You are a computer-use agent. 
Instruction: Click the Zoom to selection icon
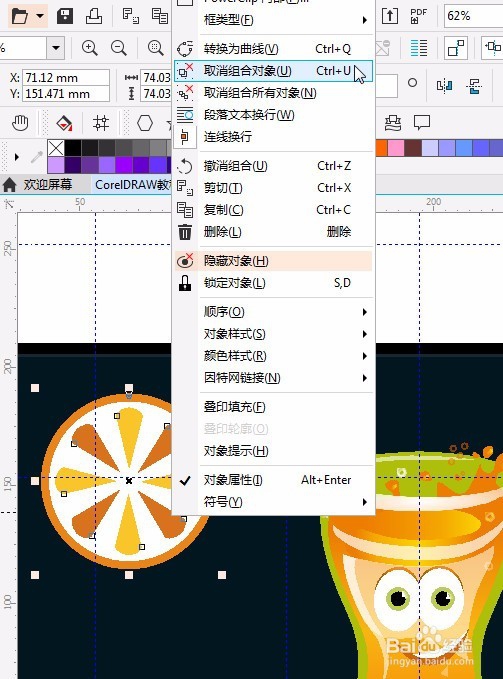click(x=155, y=48)
